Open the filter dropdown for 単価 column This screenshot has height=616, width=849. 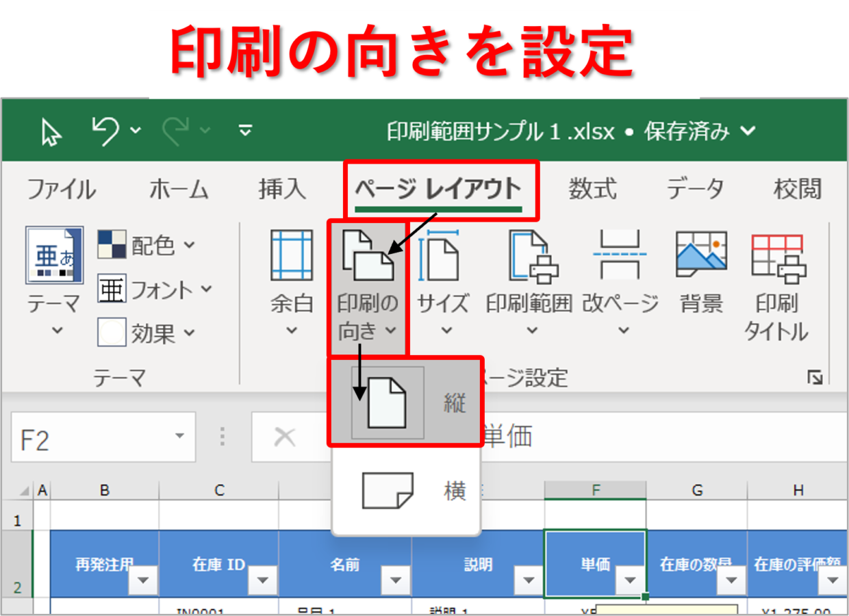tap(630, 580)
